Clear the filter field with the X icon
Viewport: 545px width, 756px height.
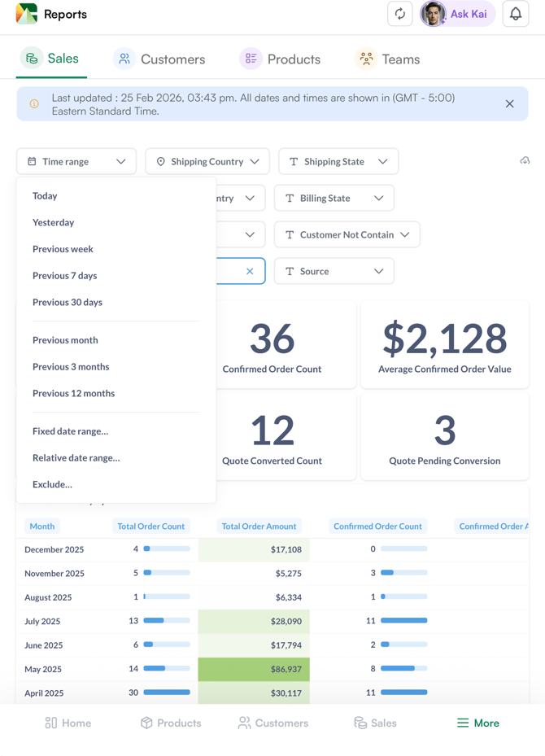pyautogui.click(x=250, y=271)
